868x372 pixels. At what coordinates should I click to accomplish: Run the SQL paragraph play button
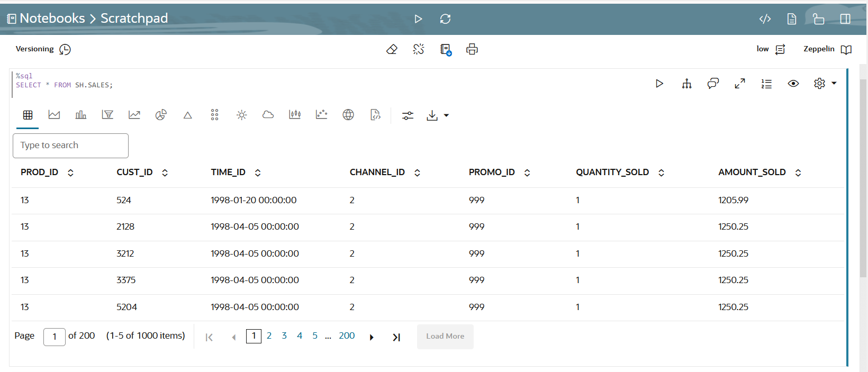click(659, 84)
